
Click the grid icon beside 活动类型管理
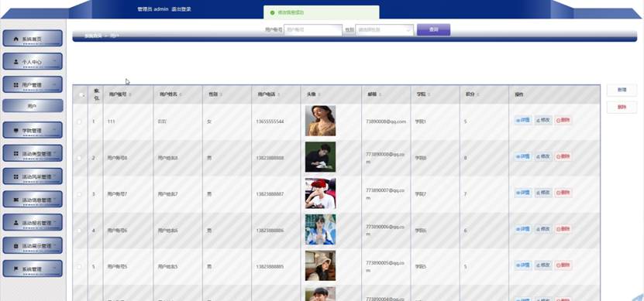pos(16,153)
